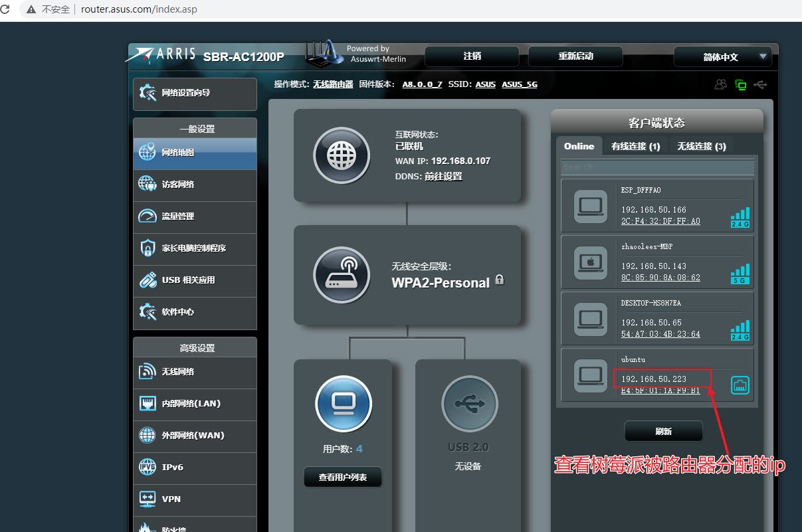Image resolution: width=802 pixels, height=532 pixels.
Task: Open 内部网络(LAN) settings
Action: [195, 404]
